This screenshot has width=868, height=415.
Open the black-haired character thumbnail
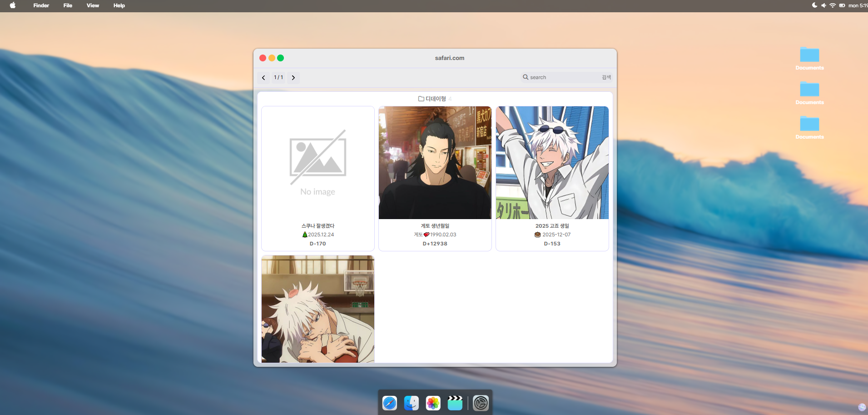[x=435, y=163]
